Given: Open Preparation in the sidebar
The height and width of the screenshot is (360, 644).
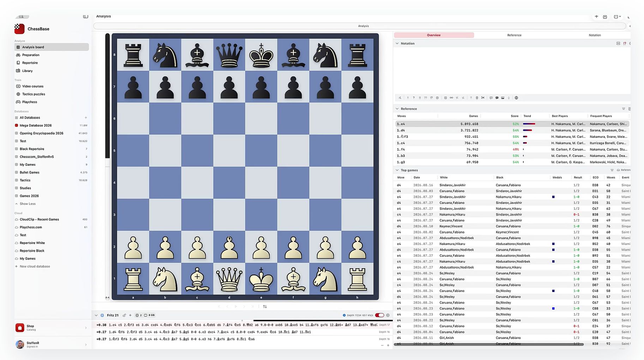Looking at the screenshot, I should tap(31, 55).
